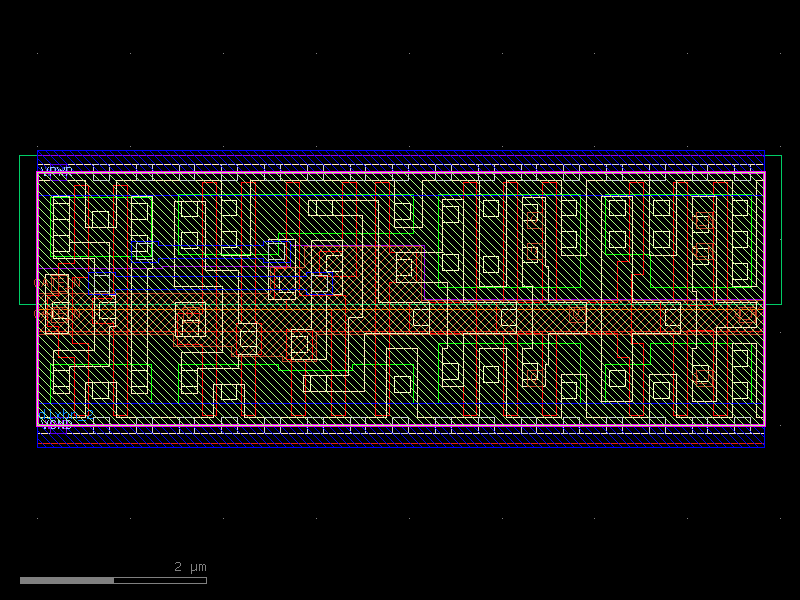Click the contact column at upper-right corner

click(740, 240)
